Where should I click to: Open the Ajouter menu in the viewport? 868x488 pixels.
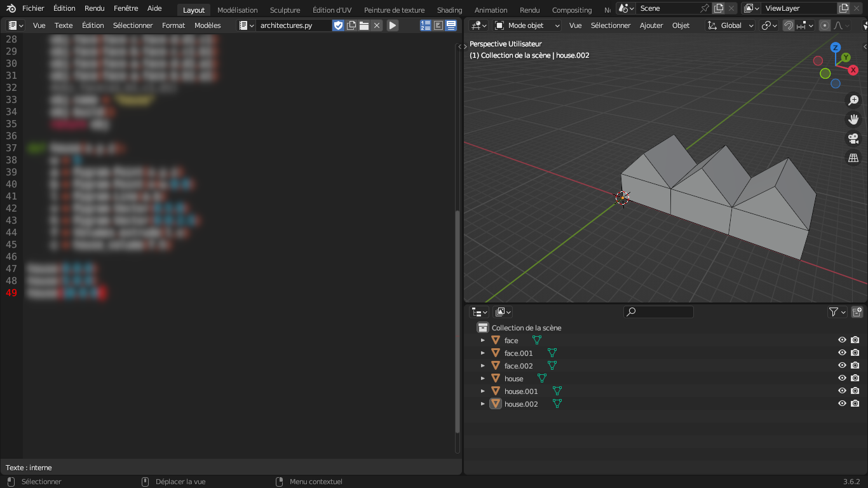651,25
